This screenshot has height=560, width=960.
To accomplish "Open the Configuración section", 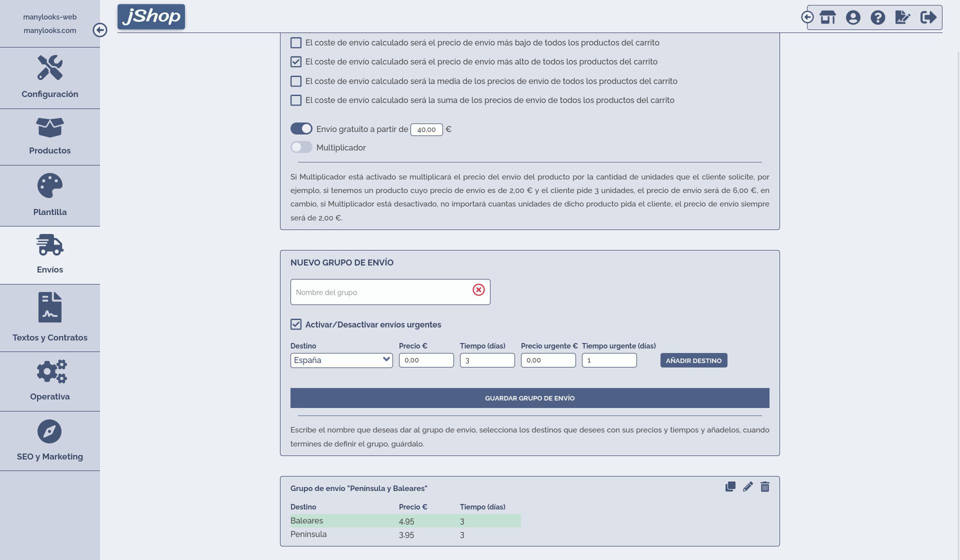I will click(50, 78).
